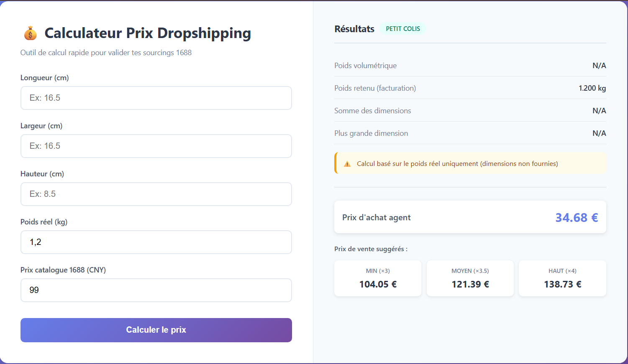Select the Hauteur (cm) input field
Viewport: 628px width, 364px height.
(156, 194)
